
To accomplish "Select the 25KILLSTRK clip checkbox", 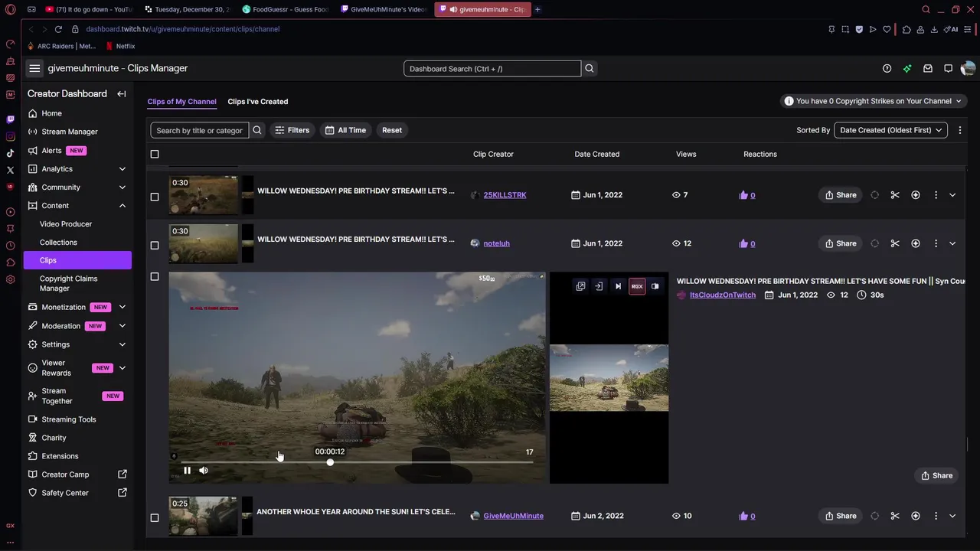I will point(155,197).
